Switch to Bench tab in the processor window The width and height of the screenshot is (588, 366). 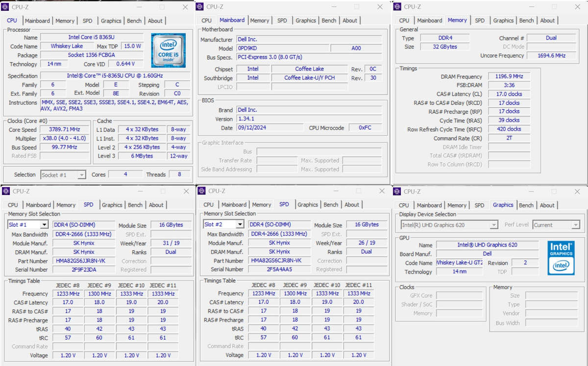pos(134,21)
